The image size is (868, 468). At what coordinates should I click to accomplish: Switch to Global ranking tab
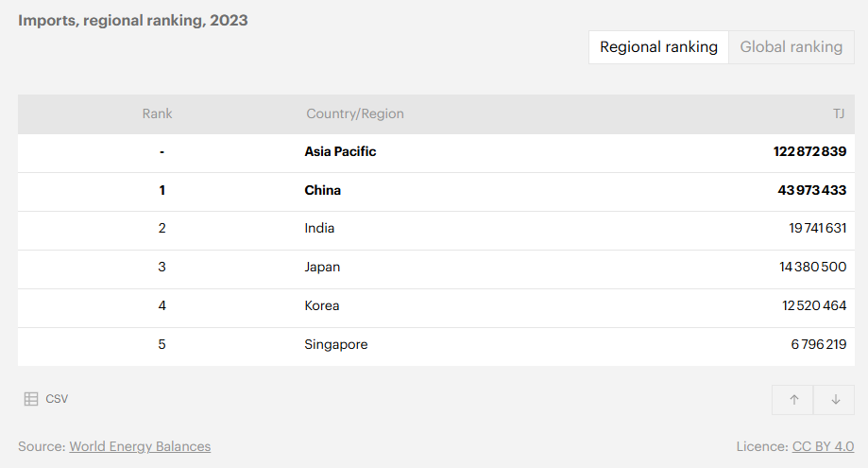coord(791,47)
